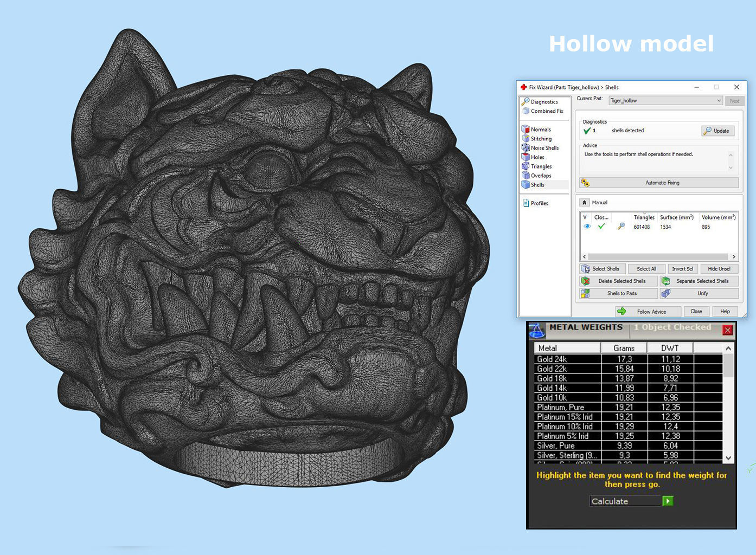
Task: Click Shells to Parts
Action: tap(619, 293)
